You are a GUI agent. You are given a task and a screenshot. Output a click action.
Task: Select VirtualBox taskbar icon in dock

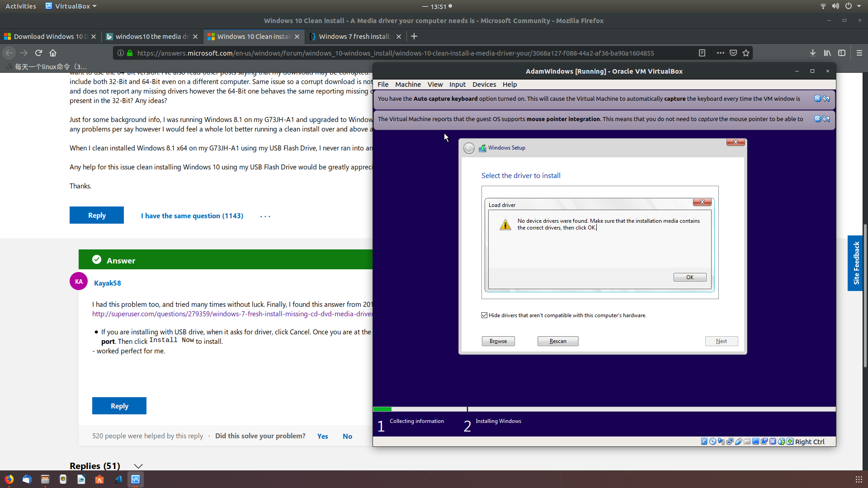(x=136, y=479)
